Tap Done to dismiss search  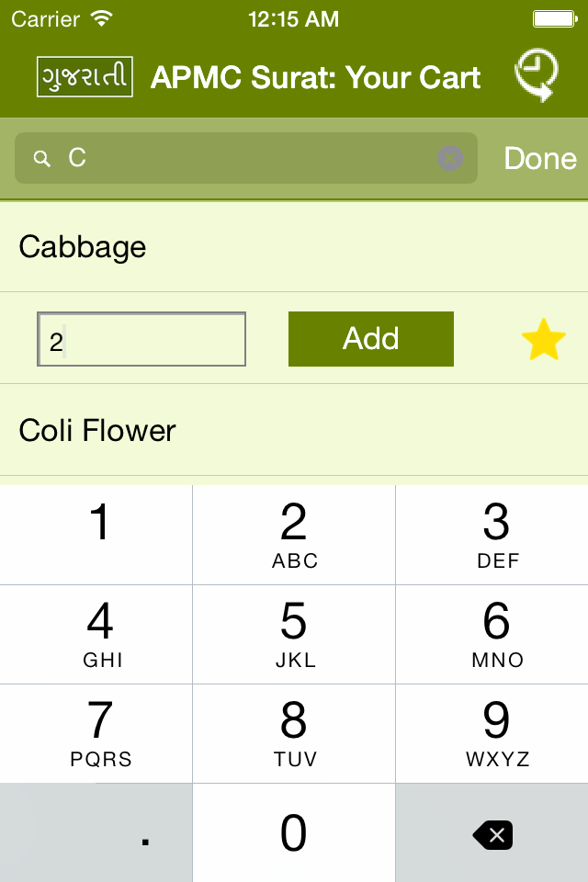tap(539, 158)
